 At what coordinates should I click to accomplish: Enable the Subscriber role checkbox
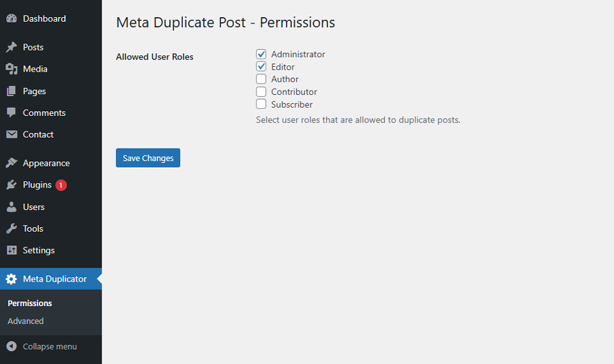click(261, 104)
